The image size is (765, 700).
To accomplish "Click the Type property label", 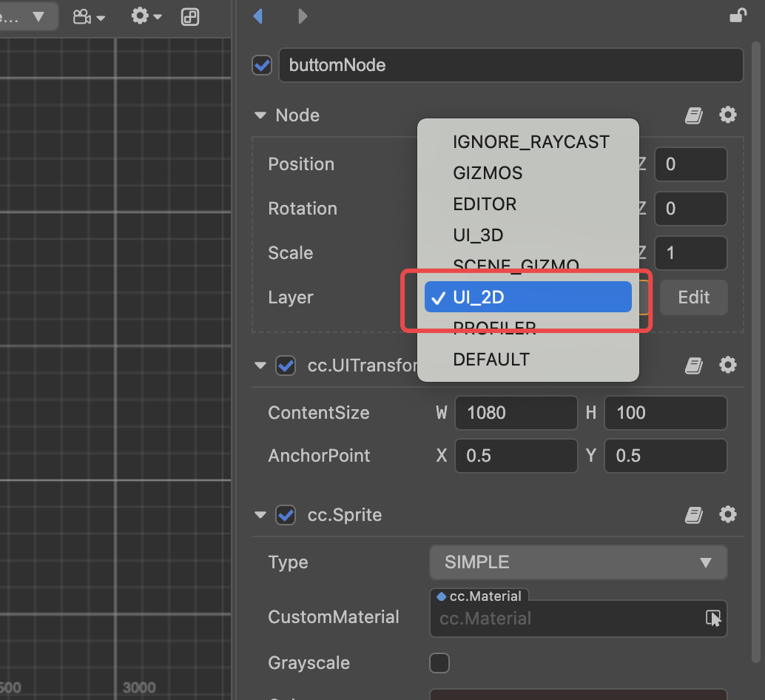I will pos(288,562).
